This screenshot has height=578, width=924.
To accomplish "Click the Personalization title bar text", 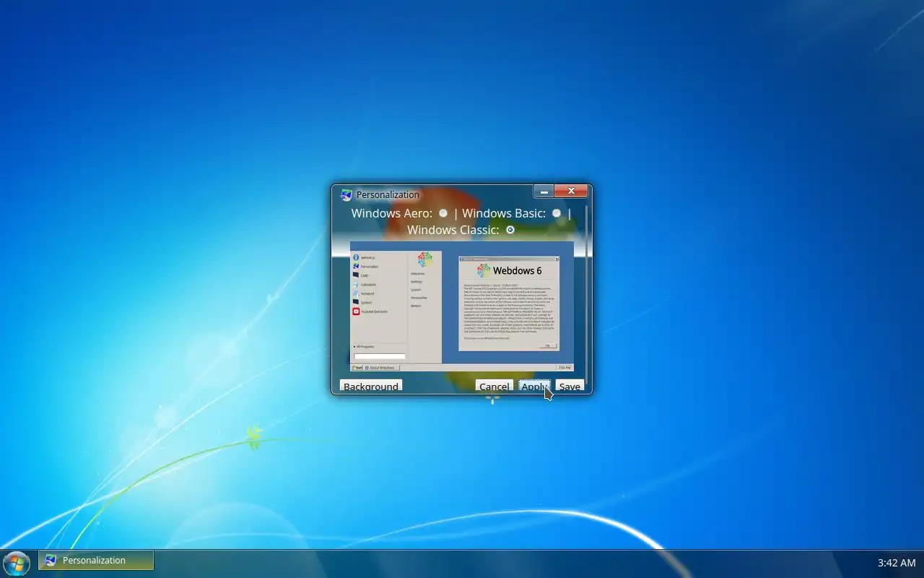I will [388, 194].
